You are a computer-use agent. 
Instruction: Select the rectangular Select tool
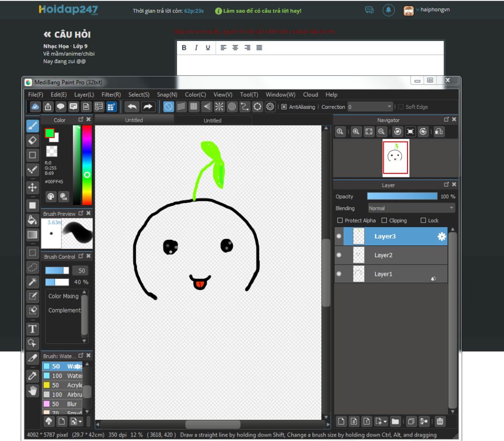pos(32,252)
